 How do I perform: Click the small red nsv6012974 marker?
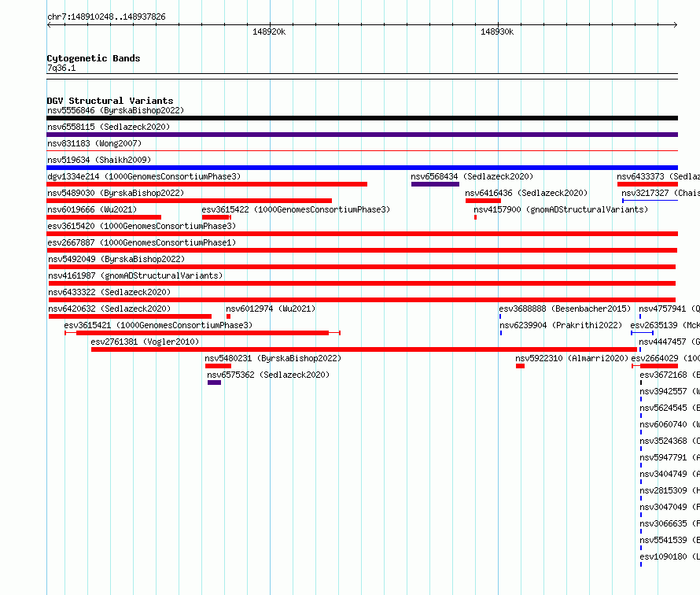[x=229, y=316]
